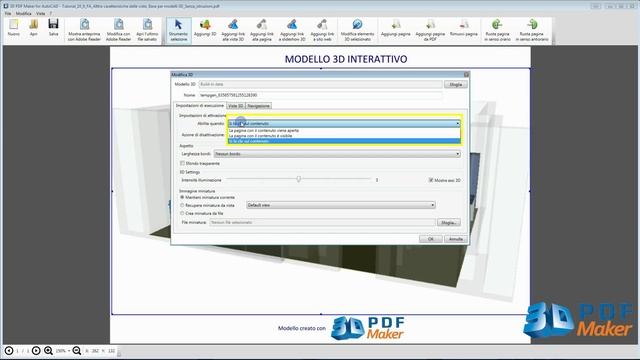This screenshot has width=640, height=360.
Task: Click the File miniatura path field
Action: pos(322,222)
